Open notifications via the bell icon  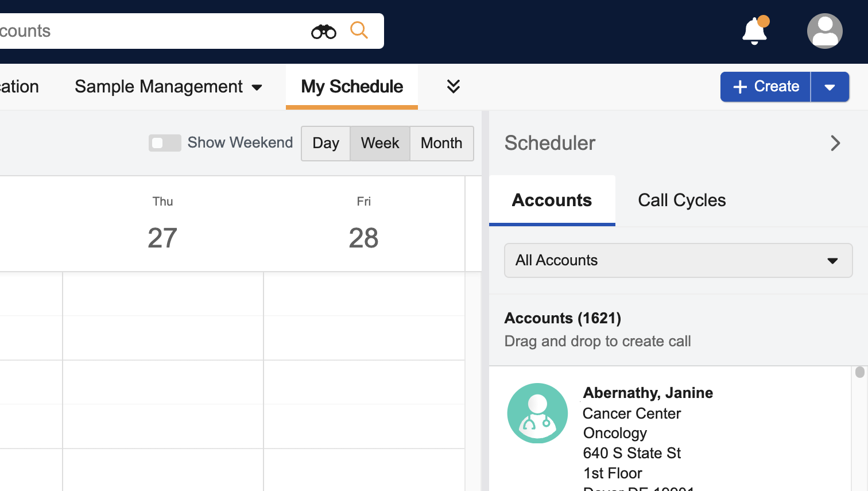754,31
